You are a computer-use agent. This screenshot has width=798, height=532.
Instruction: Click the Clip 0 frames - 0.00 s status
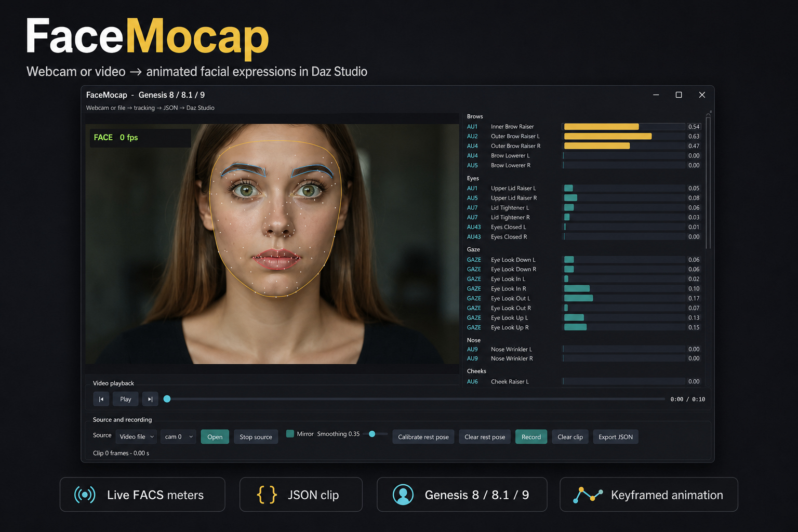point(121,453)
